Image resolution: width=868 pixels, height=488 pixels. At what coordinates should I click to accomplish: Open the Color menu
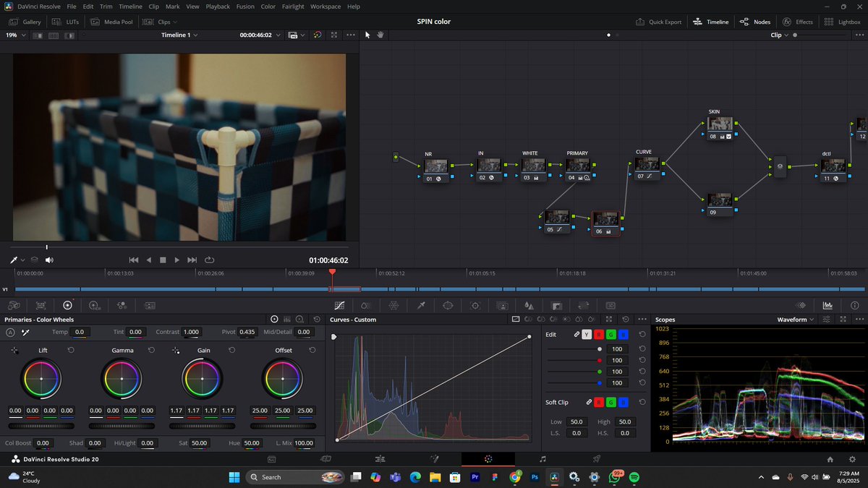268,6
